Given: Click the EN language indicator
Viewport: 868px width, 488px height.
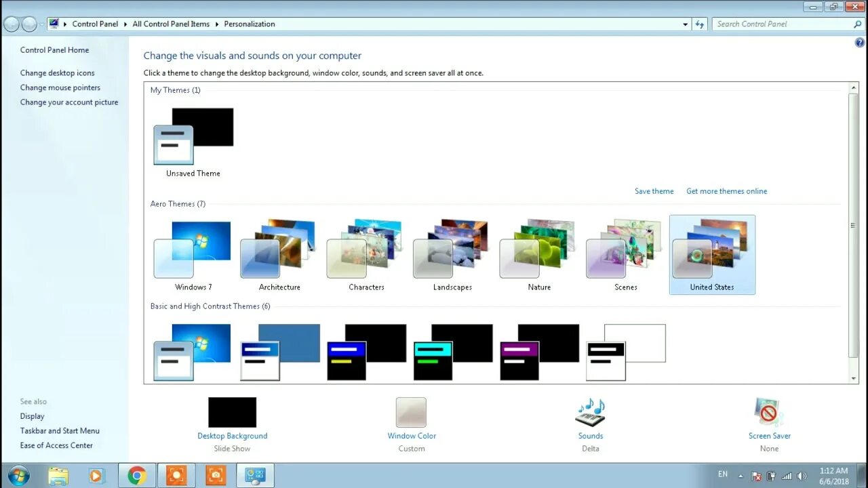Looking at the screenshot, I should 723,474.
